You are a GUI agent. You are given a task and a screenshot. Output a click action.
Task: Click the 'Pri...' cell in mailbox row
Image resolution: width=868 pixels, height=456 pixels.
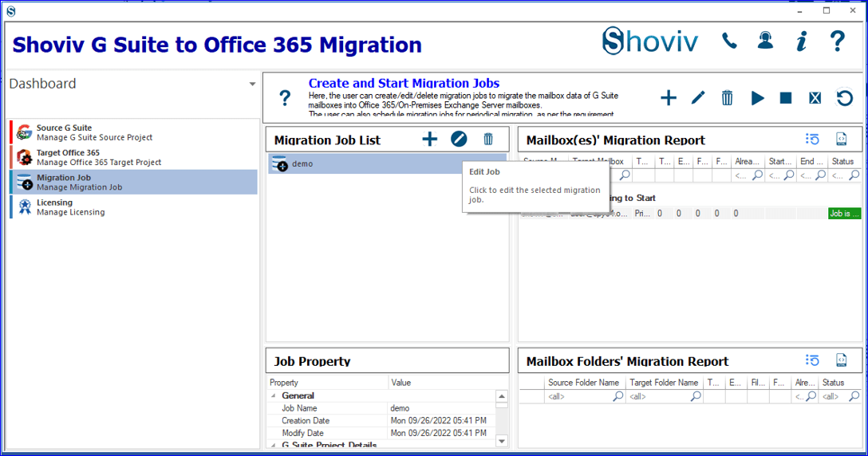(x=642, y=213)
